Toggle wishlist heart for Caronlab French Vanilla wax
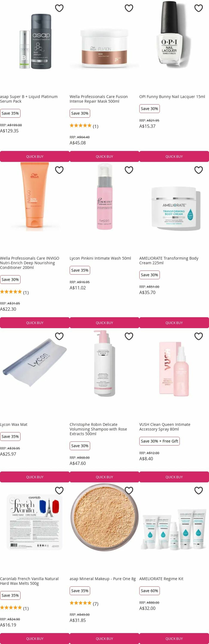This screenshot has height=644, width=209. point(59,491)
